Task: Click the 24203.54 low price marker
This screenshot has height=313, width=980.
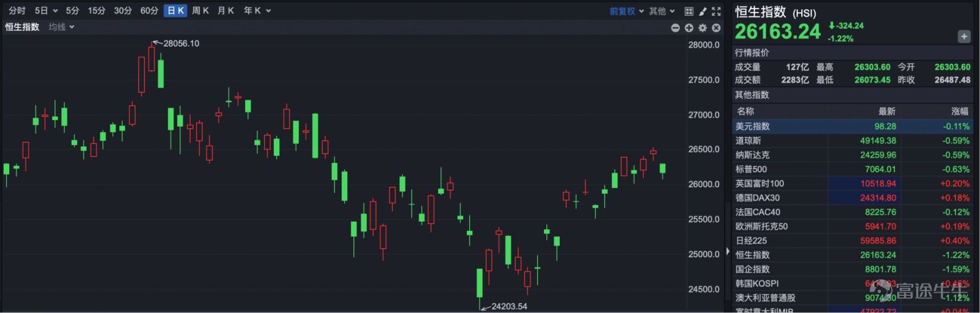Action: [509, 306]
